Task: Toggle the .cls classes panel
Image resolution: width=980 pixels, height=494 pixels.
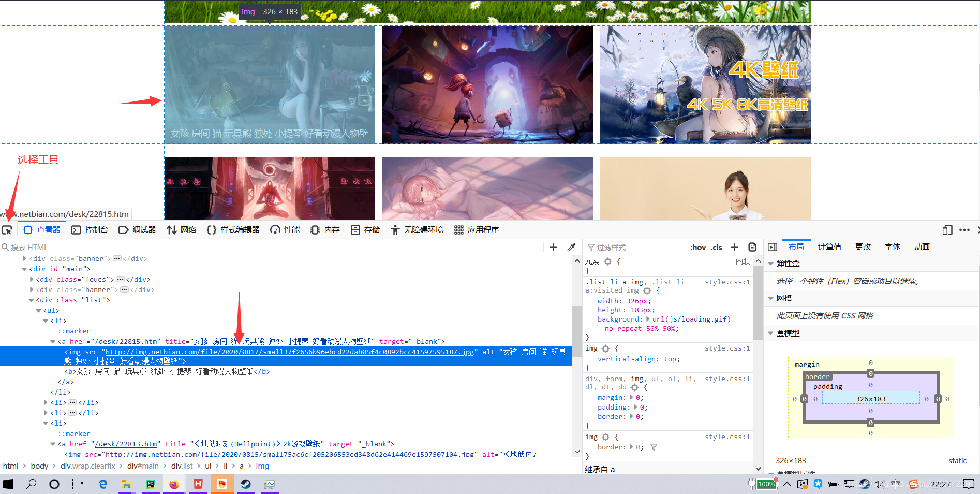Action: 717,248
